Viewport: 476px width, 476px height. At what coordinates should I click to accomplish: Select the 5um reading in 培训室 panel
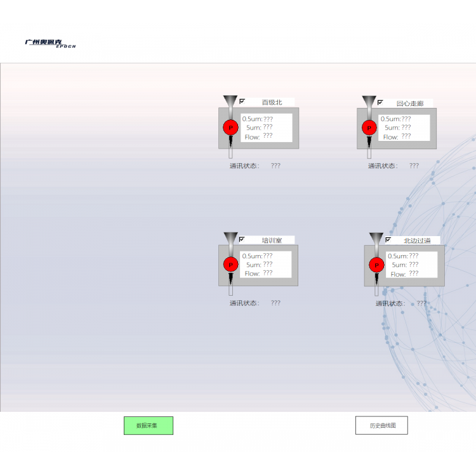click(x=268, y=265)
